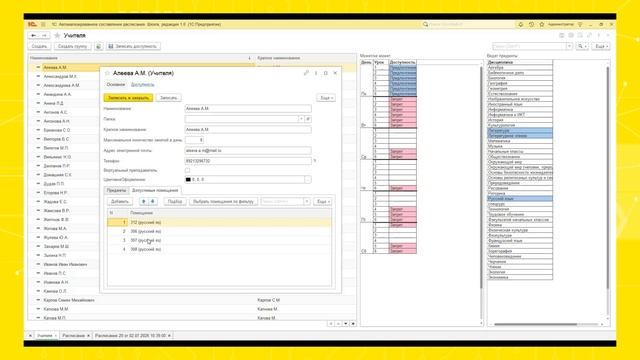Select the Допустимые помещения tab
The image size is (640, 360).
(155, 191)
